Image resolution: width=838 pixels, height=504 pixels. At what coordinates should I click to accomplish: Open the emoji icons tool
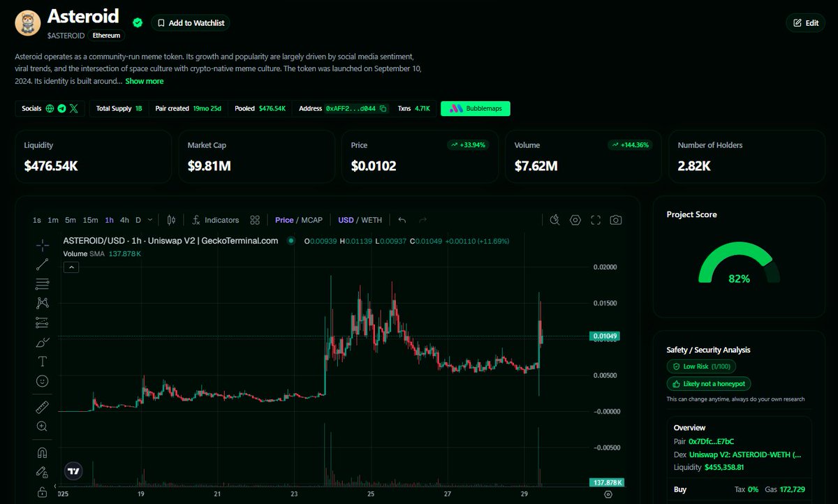point(43,381)
